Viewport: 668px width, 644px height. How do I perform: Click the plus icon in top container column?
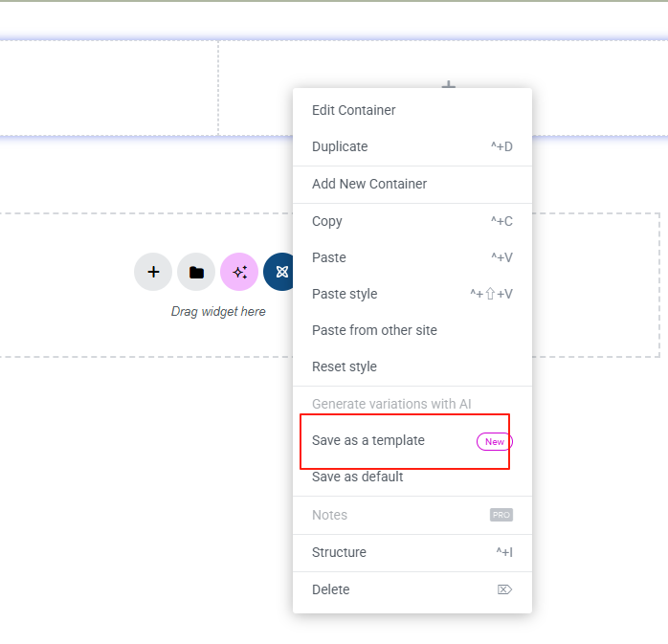pos(448,85)
